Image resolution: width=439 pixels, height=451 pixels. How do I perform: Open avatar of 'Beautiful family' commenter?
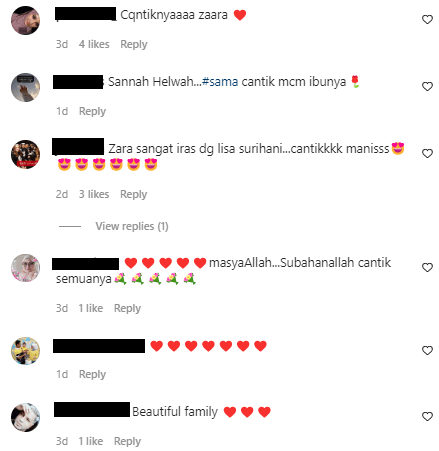point(25,417)
